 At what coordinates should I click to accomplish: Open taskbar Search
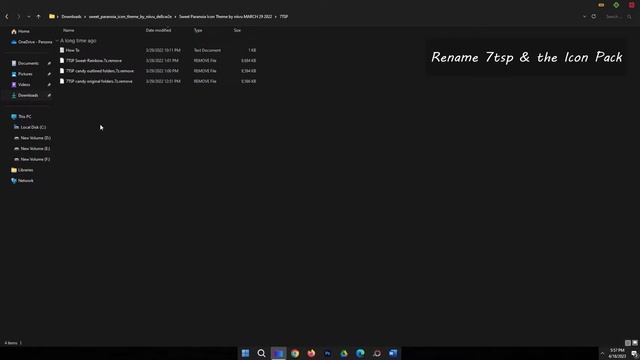(x=262, y=353)
